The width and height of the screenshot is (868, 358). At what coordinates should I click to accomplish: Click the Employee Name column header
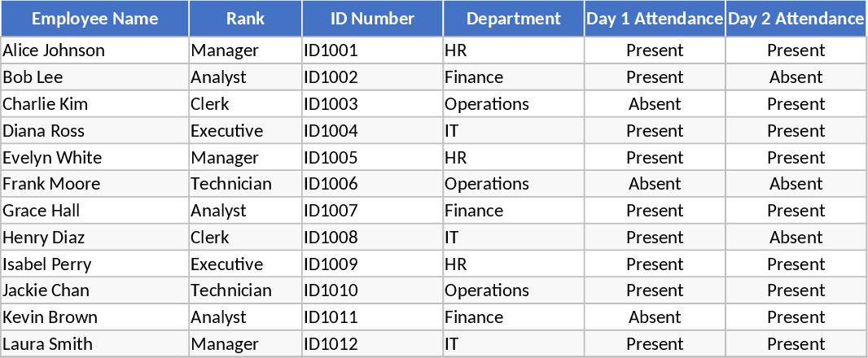click(x=94, y=19)
